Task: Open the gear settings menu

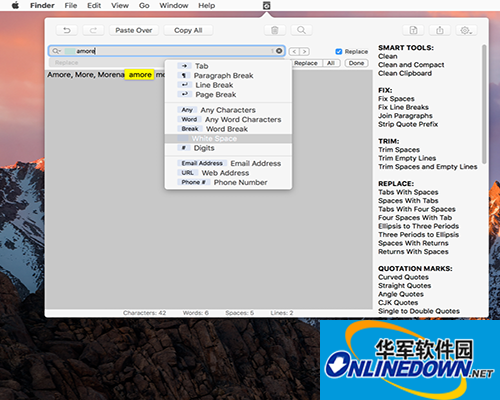Action: point(466,30)
